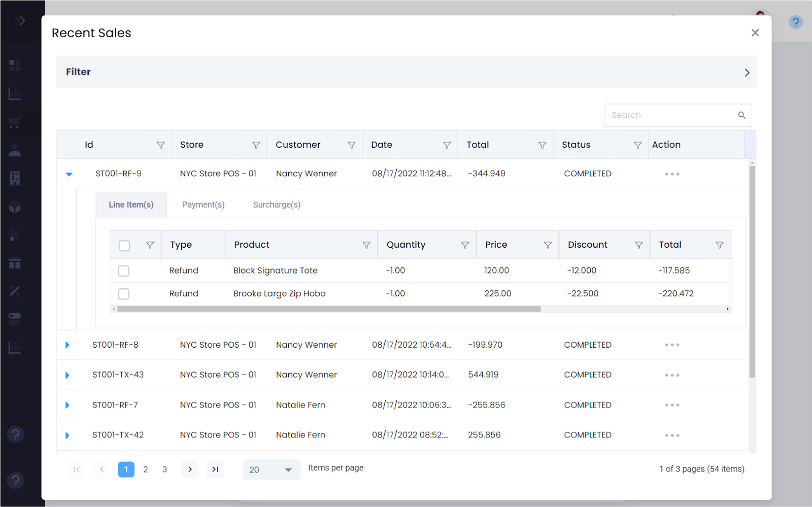Toggle the select-all line items checkbox

pos(124,246)
